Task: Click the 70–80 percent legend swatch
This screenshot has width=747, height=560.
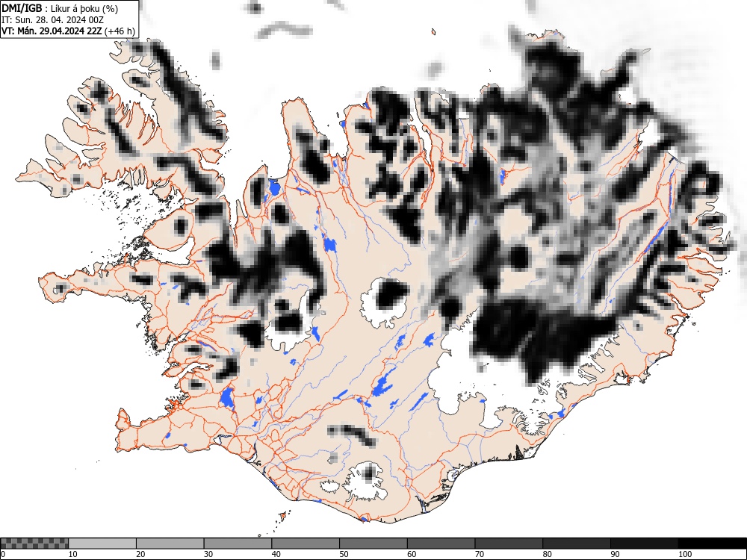Action: coord(508,544)
